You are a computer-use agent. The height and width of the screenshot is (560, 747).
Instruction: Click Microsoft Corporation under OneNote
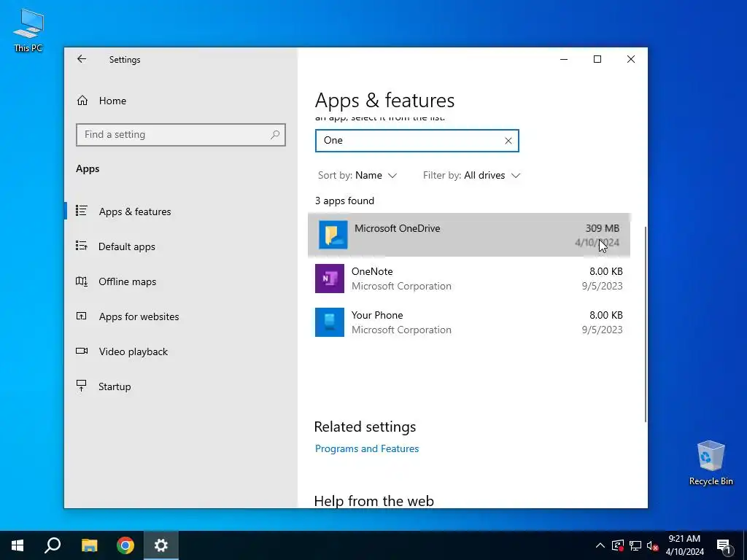click(401, 286)
